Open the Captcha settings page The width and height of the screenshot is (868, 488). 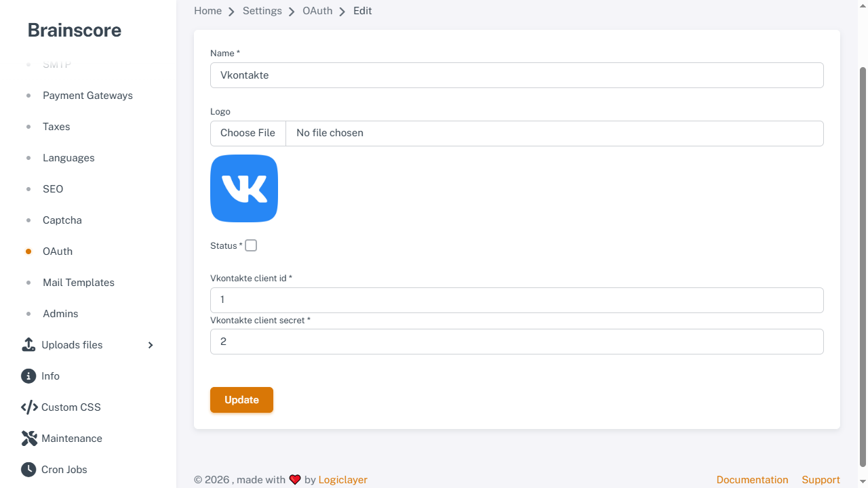(62, 220)
